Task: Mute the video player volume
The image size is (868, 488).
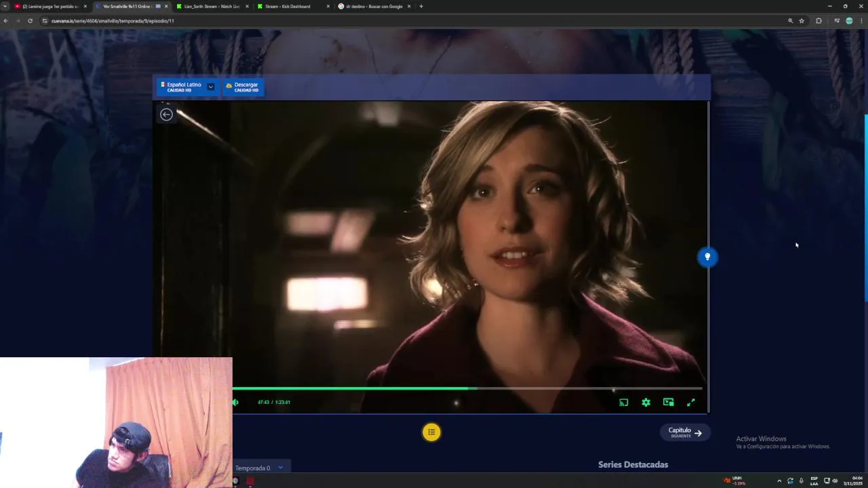Action: [235, 403]
